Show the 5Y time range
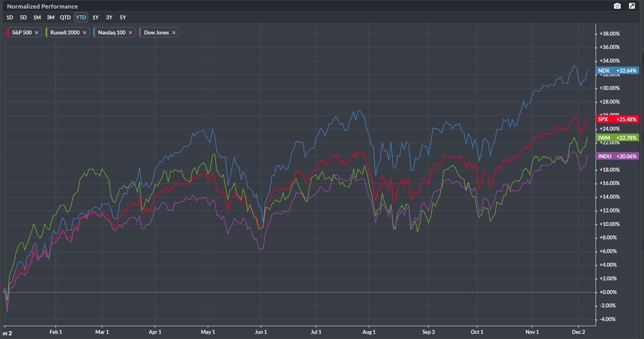644x339 pixels. click(x=123, y=17)
